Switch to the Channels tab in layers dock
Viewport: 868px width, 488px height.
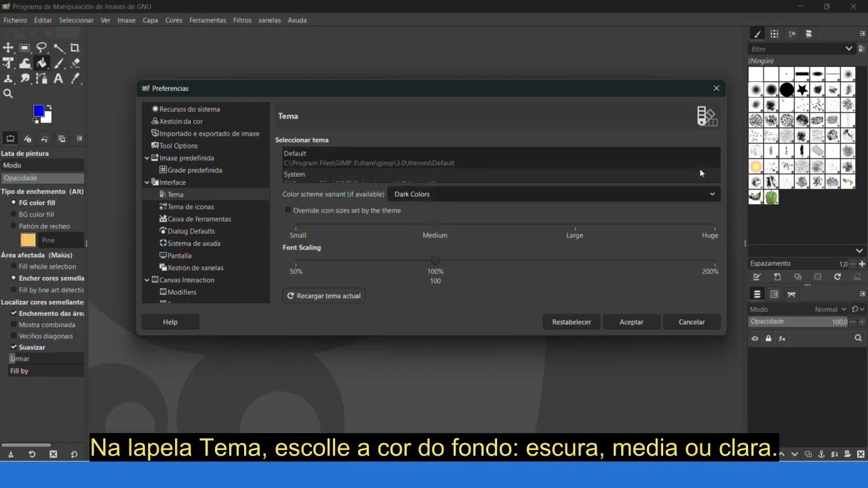click(x=774, y=294)
